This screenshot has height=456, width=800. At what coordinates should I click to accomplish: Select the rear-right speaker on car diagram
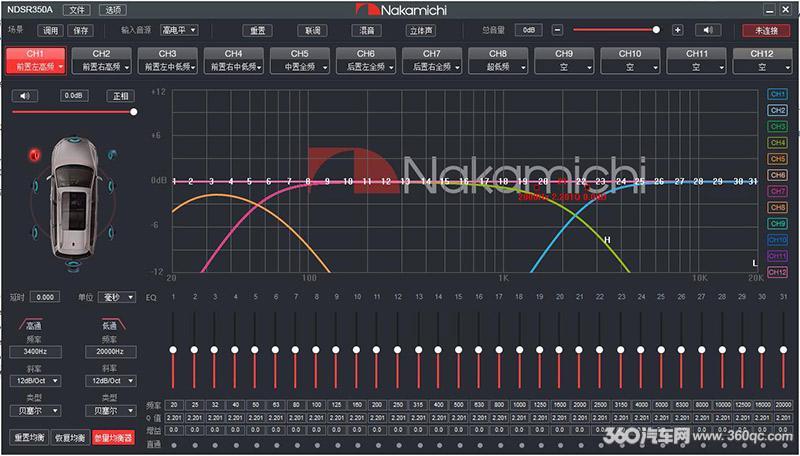(111, 233)
